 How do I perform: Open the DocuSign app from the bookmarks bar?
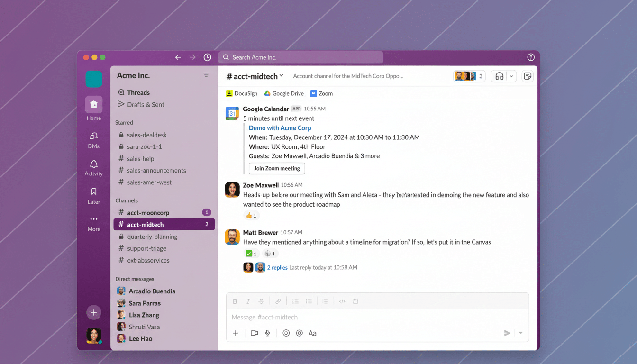[x=241, y=93]
